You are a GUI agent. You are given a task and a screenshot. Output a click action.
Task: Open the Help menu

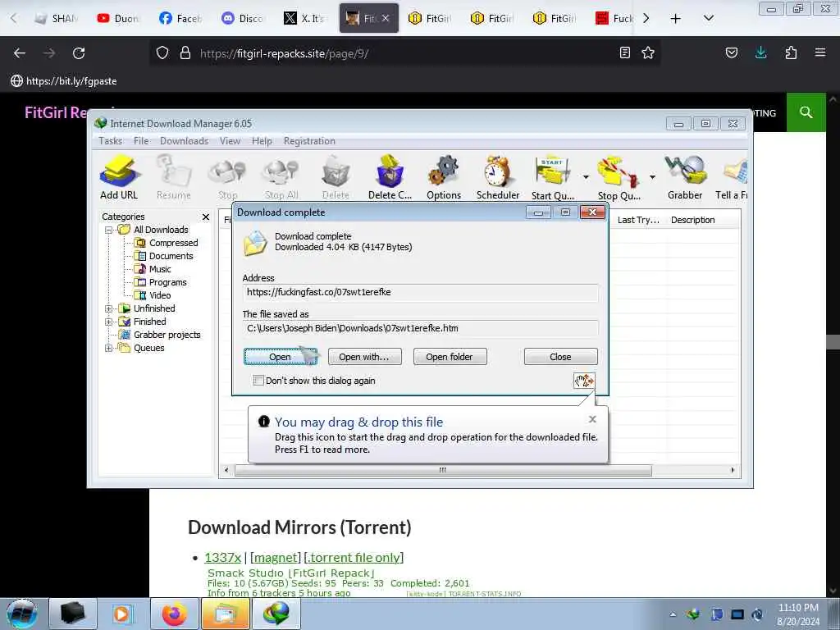(262, 141)
